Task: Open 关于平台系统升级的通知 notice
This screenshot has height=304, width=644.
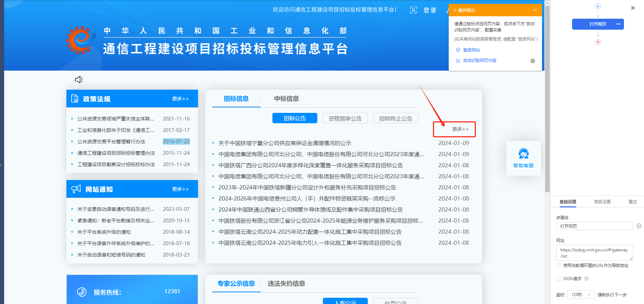Action: (104, 232)
